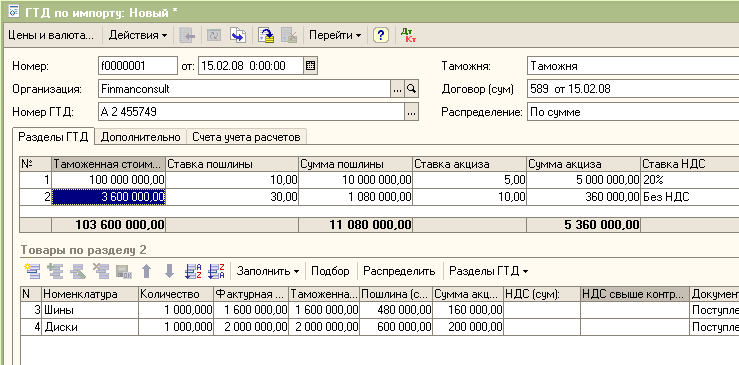This screenshot has height=365, width=739.
Task: Click the Подбор button
Action: [330, 271]
